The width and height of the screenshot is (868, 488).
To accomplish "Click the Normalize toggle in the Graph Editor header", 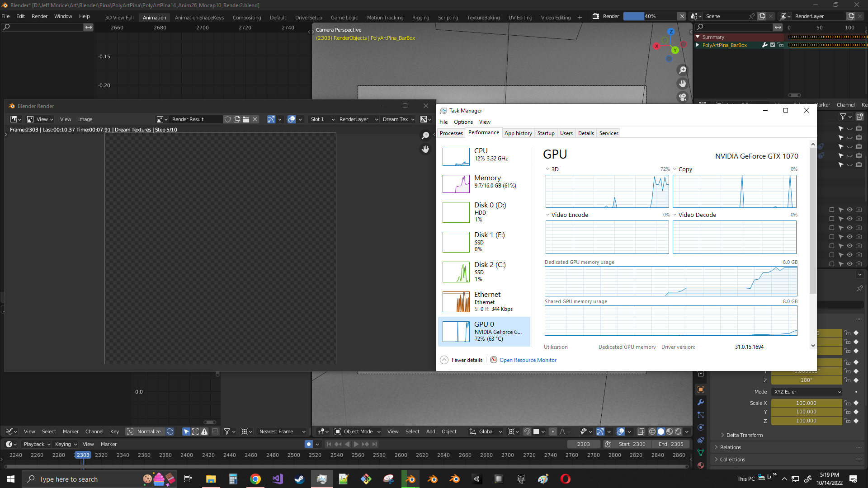I will (148, 431).
